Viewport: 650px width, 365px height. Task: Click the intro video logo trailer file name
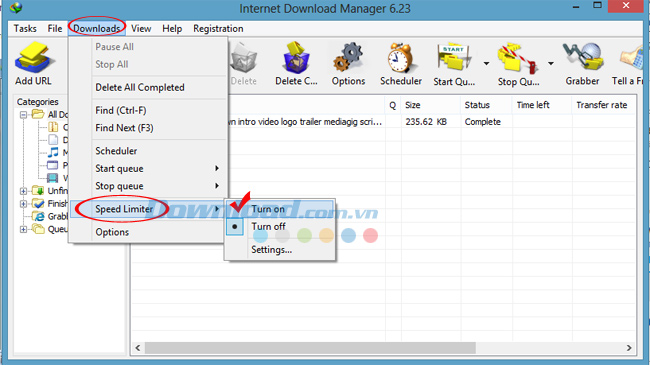pyautogui.click(x=306, y=122)
